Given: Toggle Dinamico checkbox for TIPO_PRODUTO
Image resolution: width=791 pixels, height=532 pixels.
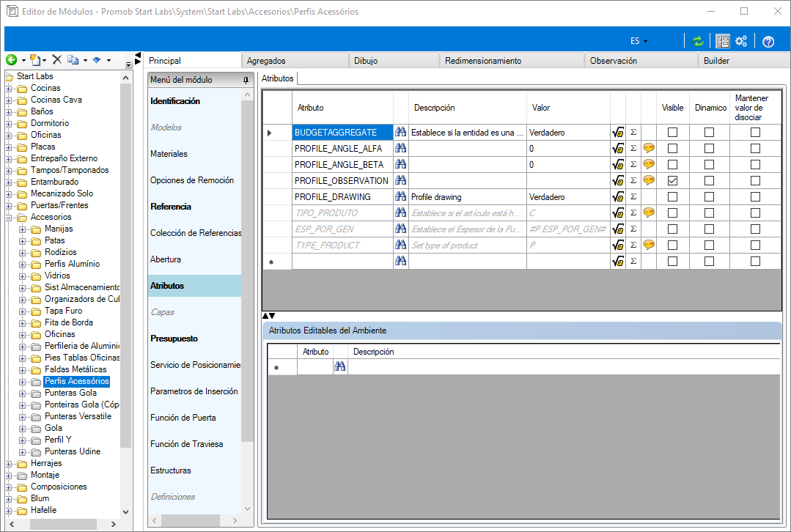Looking at the screenshot, I should [x=710, y=213].
